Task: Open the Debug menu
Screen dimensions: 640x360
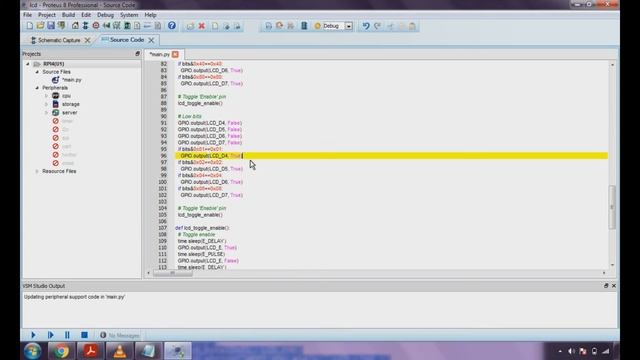Action: click(105, 15)
